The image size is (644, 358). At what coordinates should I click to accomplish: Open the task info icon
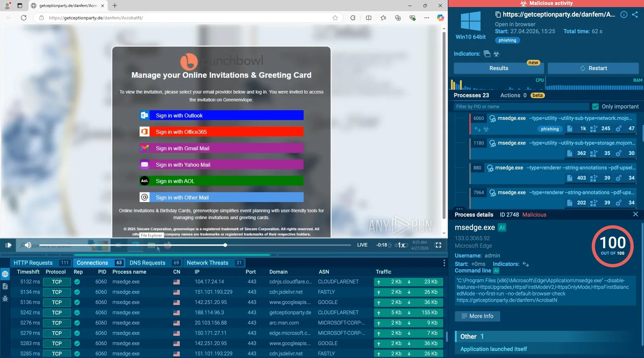pyautogui.click(x=624, y=14)
